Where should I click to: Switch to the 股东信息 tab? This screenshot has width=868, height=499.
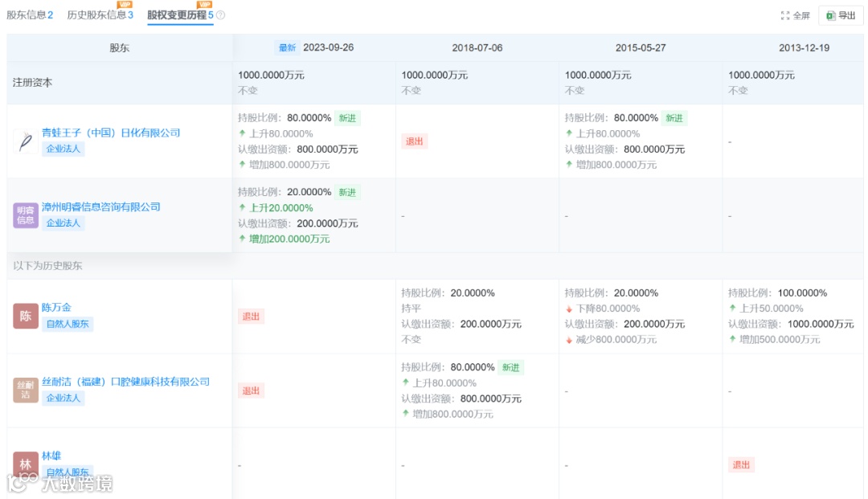click(30, 15)
